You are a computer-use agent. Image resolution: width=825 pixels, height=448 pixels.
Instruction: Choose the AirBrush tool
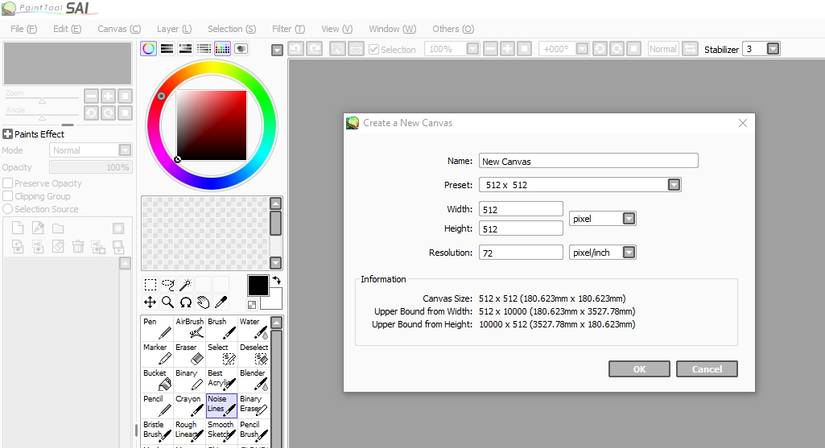tap(189, 328)
